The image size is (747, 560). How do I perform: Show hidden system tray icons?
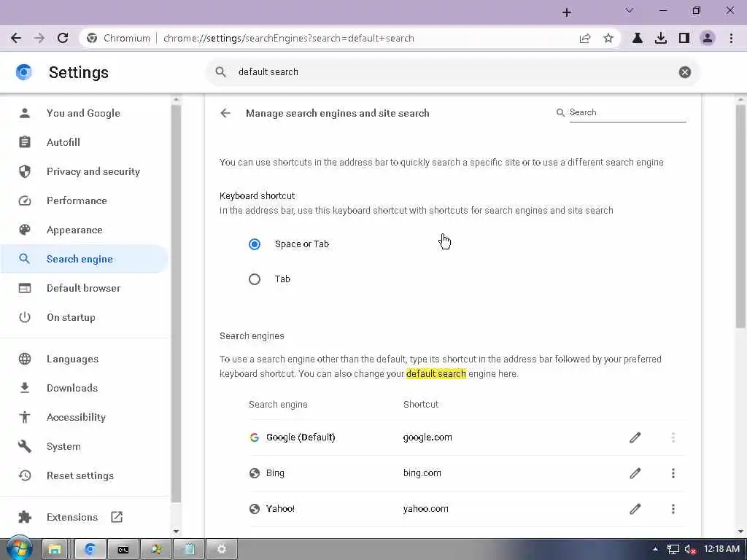pyautogui.click(x=656, y=550)
